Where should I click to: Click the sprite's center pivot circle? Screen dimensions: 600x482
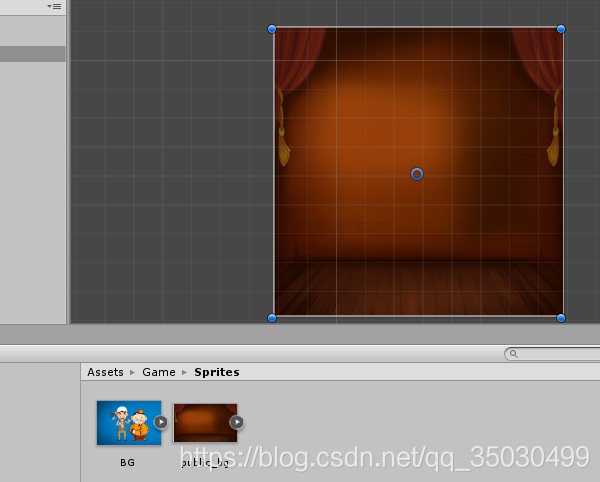coord(417,174)
